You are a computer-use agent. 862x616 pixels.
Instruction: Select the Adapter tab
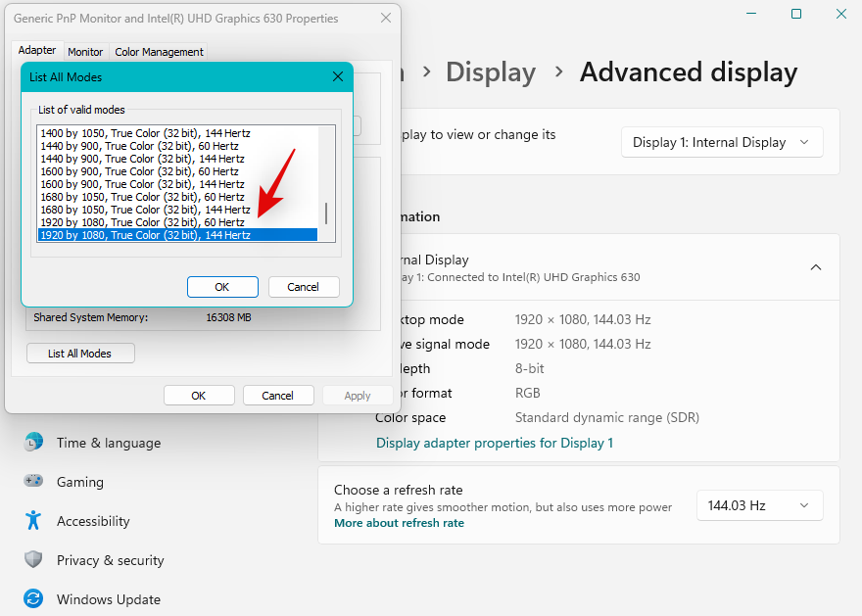[x=36, y=50]
